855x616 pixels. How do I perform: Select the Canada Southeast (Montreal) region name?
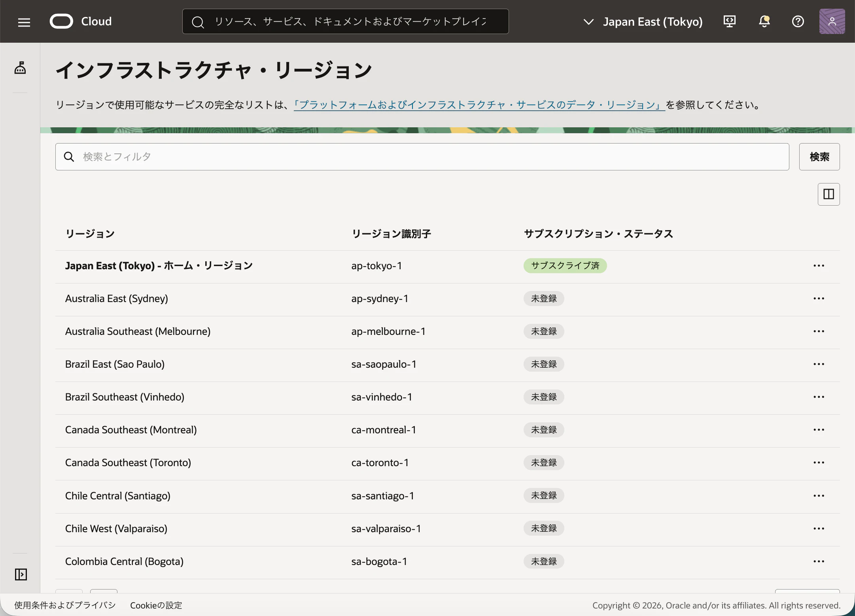[131, 430]
